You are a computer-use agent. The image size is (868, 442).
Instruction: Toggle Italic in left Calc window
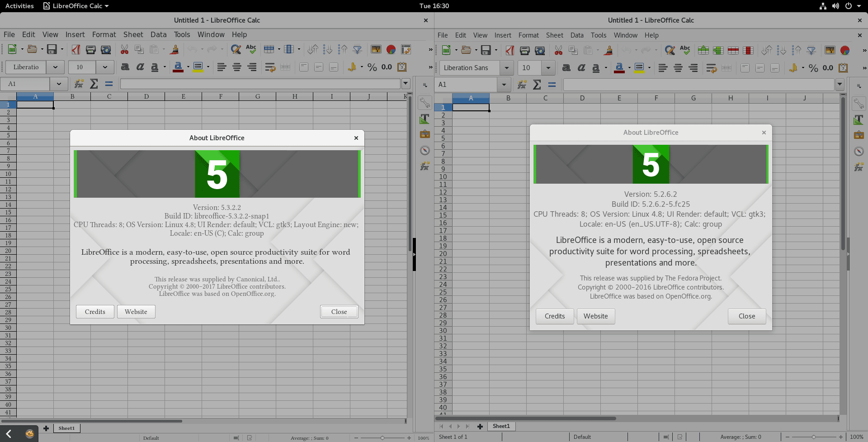pyautogui.click(x=140, y=67)
